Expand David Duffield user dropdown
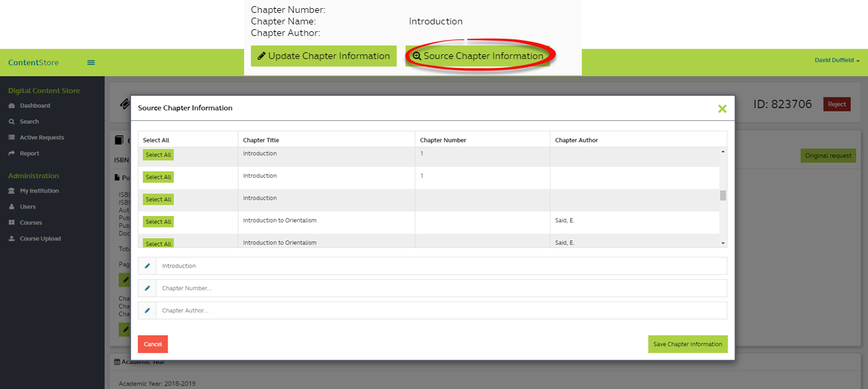The height and width of the screenshot is (389, 868). [x=837, y=60]
